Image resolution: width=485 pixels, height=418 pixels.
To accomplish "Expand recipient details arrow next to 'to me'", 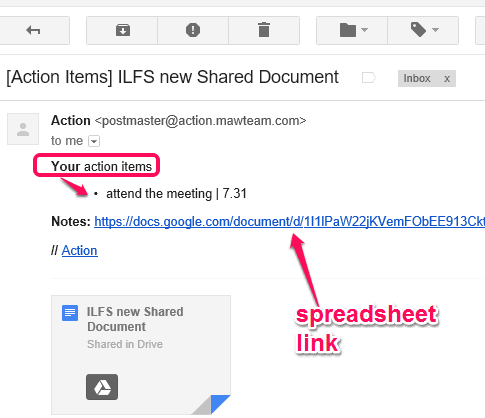I will pos(94,141).
